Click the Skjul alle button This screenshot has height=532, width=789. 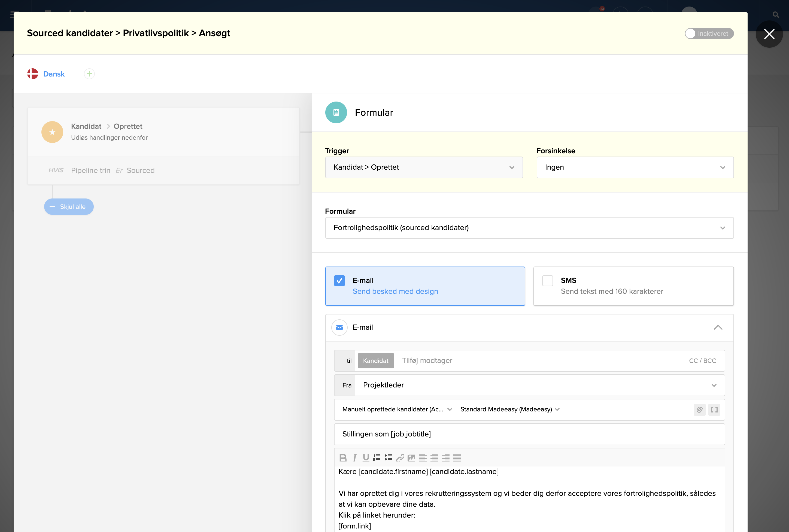(69, 207)
